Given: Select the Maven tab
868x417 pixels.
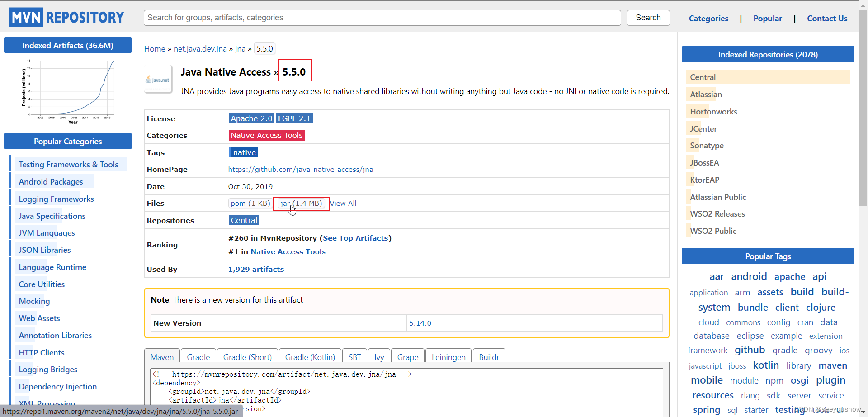Looking at the screenshot, I should click(162, 357).
